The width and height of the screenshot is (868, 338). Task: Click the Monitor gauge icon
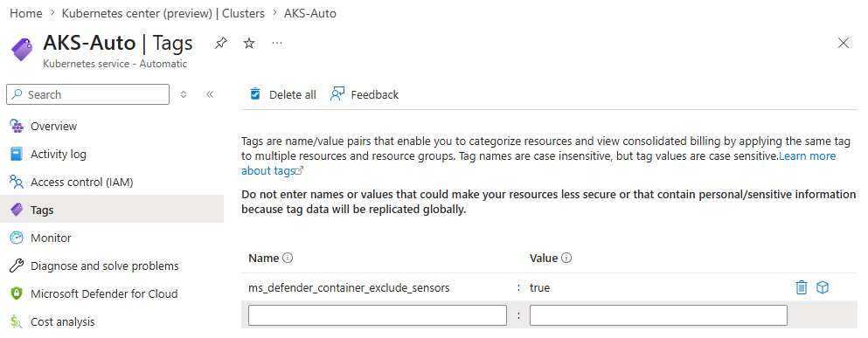point(17,238)
